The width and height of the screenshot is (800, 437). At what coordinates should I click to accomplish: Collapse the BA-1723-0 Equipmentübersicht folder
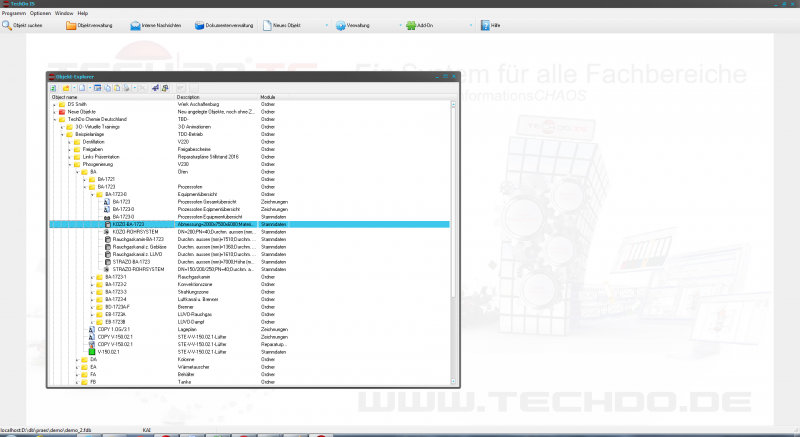[92, 194]
